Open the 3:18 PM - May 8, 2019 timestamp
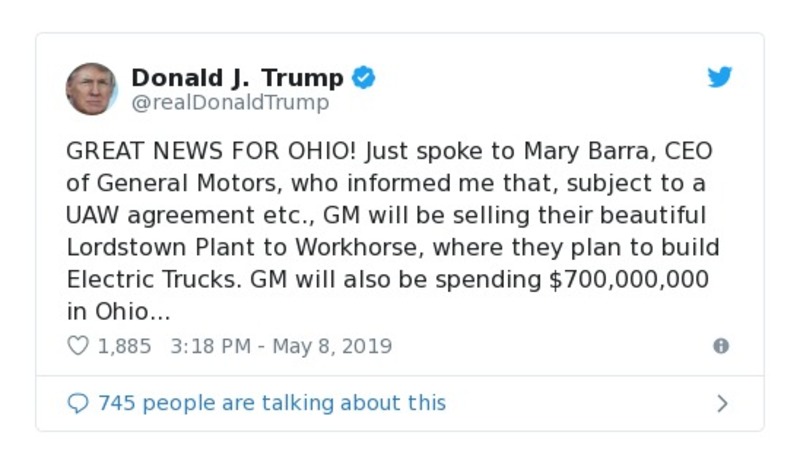 point(281,346)
